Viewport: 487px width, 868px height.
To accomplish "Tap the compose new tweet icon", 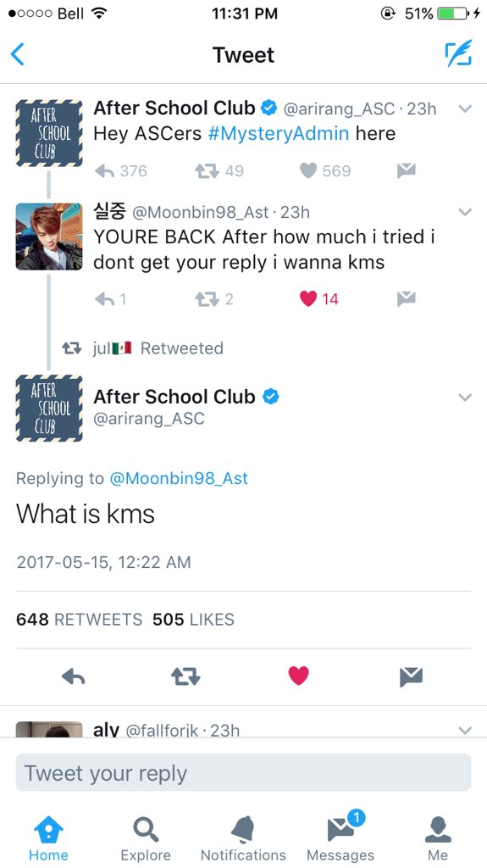I will tap(459, 53).
